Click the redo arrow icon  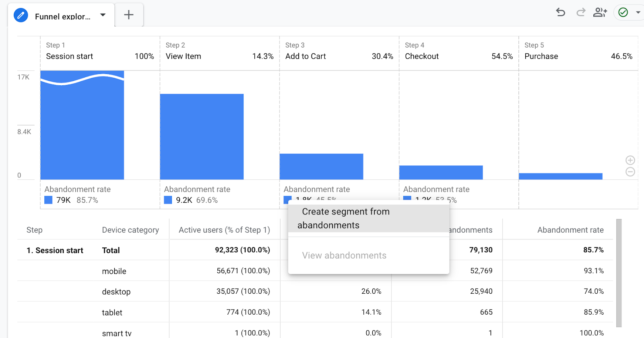point(580,12)
